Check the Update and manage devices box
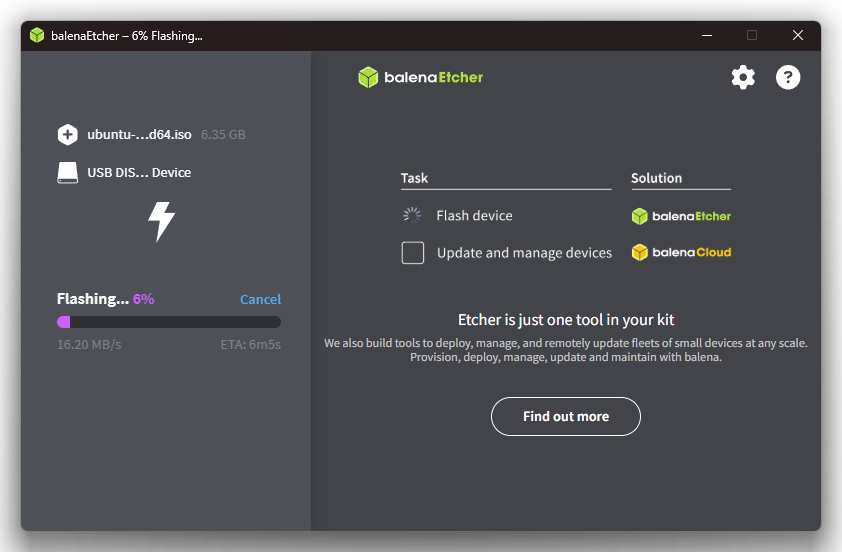Image resolution: width=842 pixels, height=552 pixels. [413, 253]
